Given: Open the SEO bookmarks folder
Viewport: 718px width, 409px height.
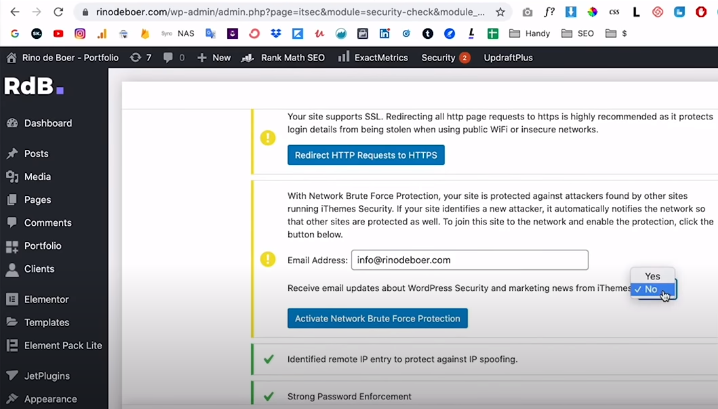Looking at the screenshot, I should 578,33.
